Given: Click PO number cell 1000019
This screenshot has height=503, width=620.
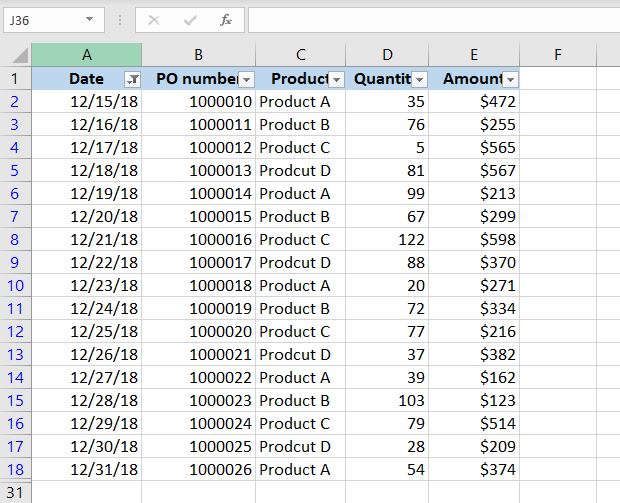Looking at the screenshot, I should click(x=198, y=308).
